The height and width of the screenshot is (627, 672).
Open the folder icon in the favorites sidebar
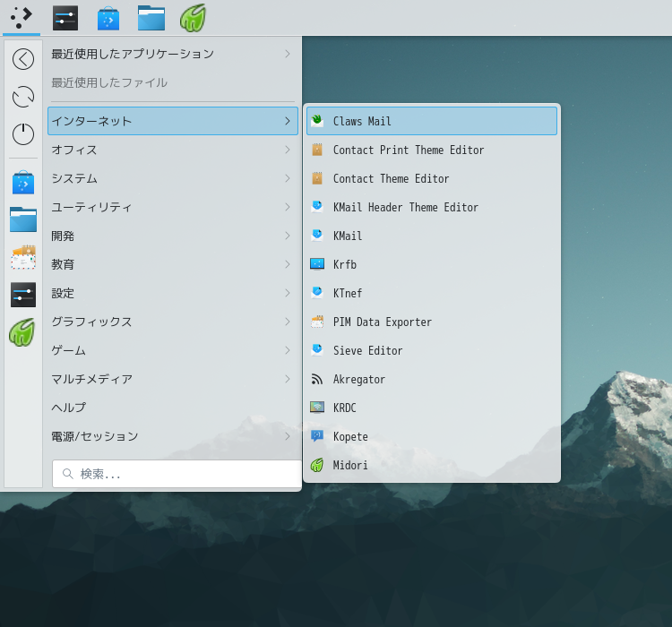[x=23, y=219]
